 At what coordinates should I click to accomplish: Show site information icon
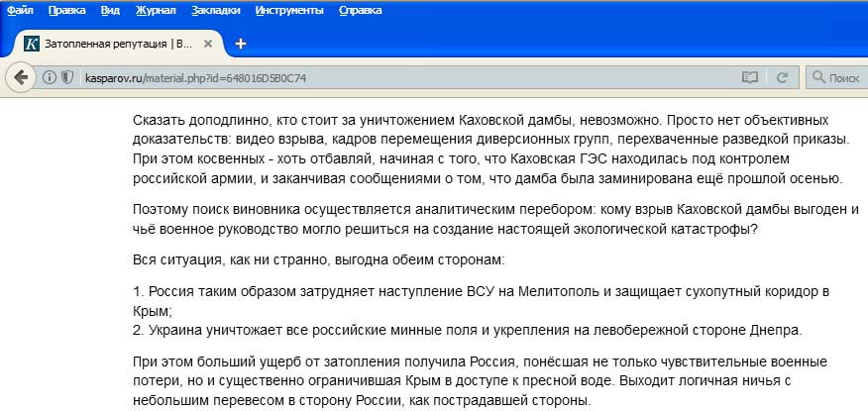(x=50, y=78)
